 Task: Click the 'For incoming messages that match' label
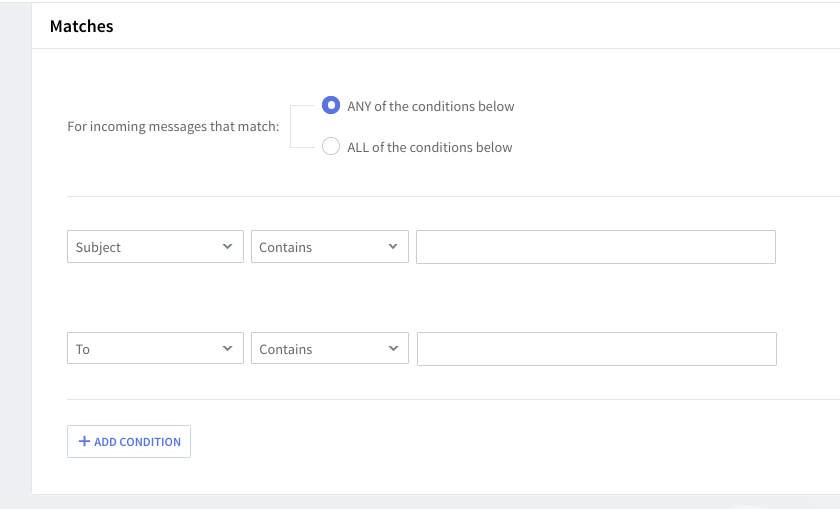173,127
